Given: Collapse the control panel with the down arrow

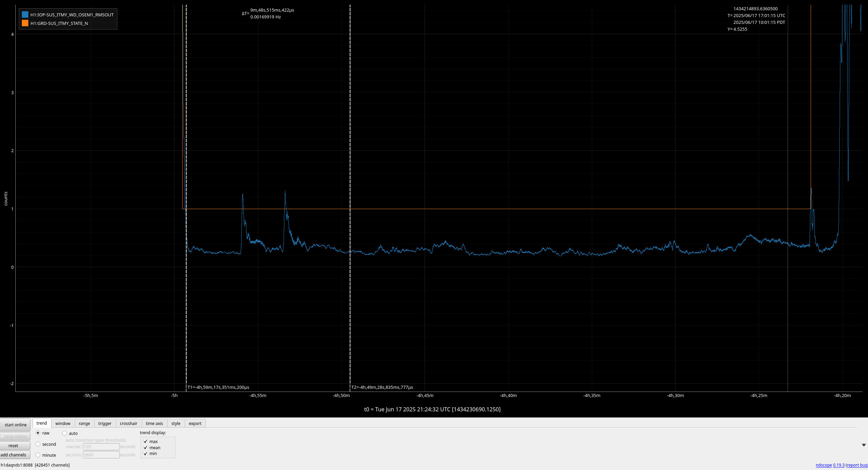Looking at the screenshot, I should click(864, 445).
